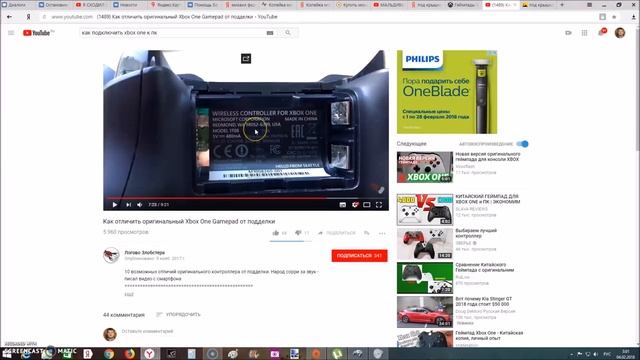Open the YouTube apps grid icon

[x=584, y=33]
